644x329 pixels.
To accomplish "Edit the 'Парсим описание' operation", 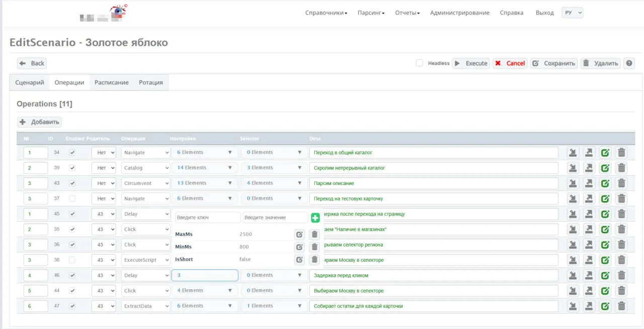I will point(605,183).
